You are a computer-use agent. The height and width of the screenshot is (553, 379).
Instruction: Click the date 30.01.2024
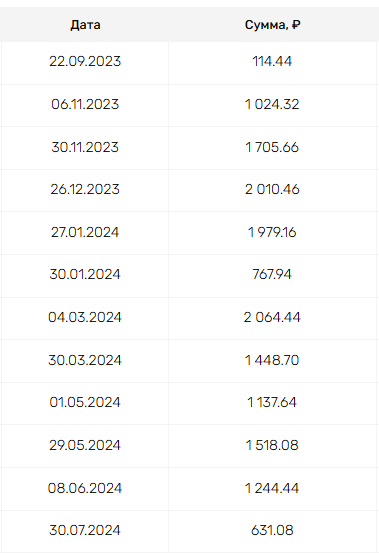pyautogui.click(x=85, y=274)
